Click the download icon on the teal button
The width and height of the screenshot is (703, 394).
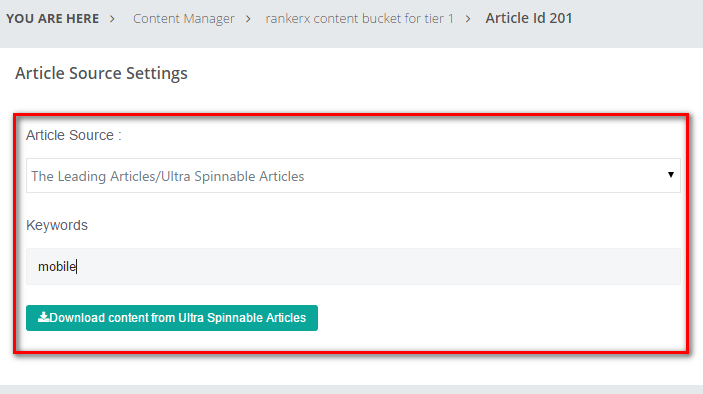point(43,317)
